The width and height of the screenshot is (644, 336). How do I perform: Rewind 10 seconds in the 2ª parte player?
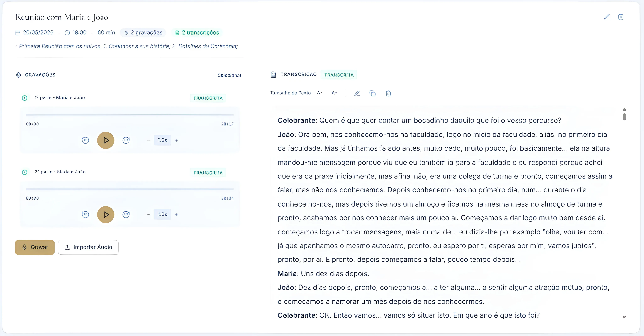click(86, 214)
